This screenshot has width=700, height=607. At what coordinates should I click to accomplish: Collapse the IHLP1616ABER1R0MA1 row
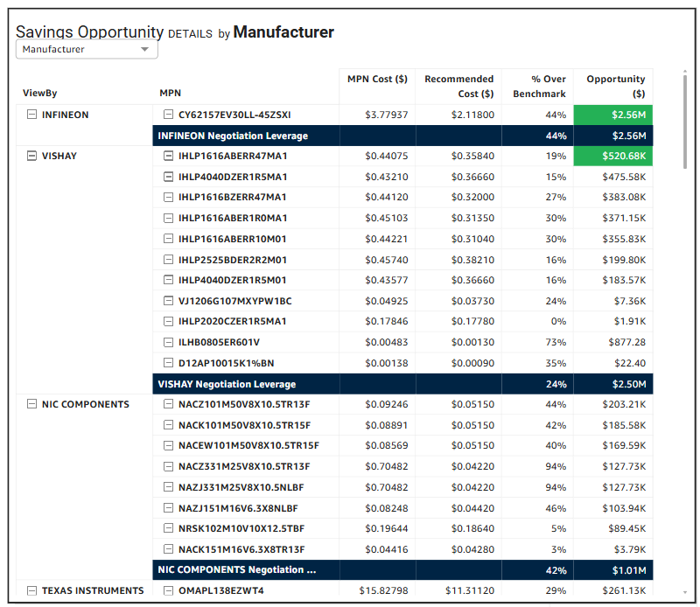pos(168,218)
